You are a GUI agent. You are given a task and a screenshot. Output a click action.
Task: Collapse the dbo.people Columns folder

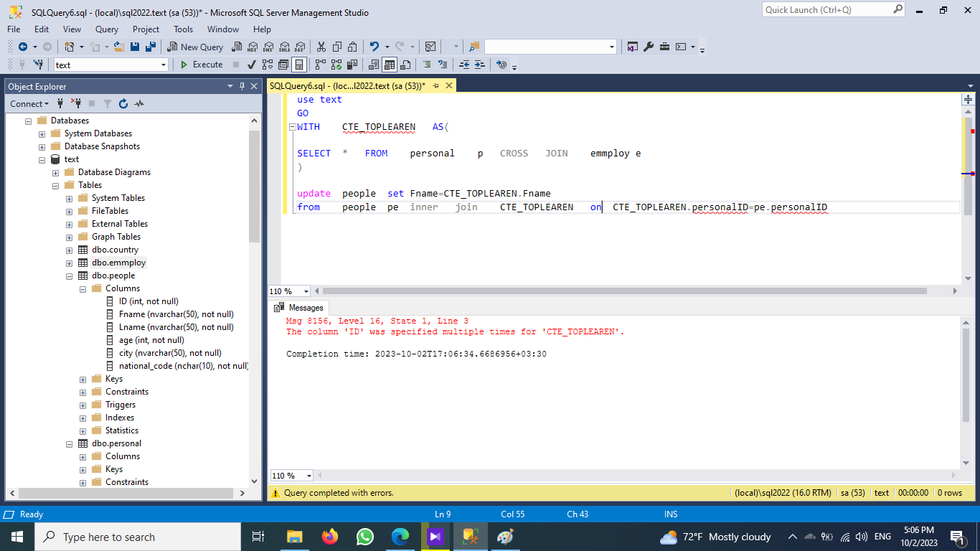pos(83,288)
